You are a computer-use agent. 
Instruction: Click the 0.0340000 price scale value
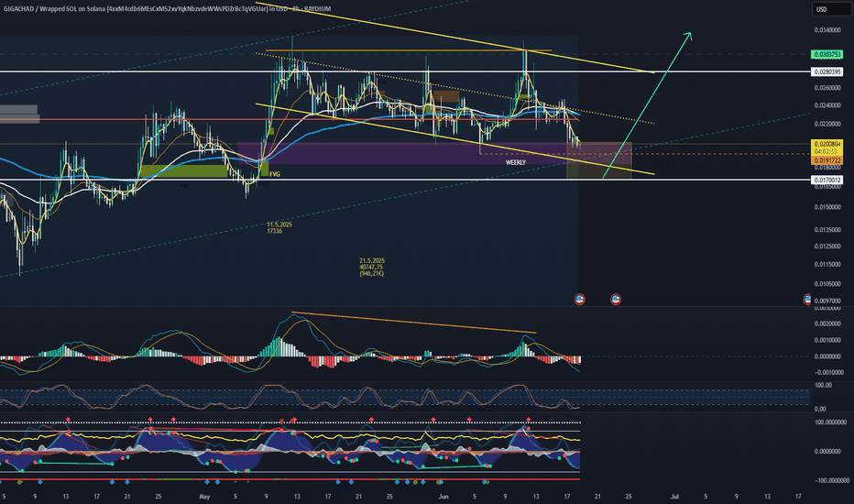tap(827, 30)
